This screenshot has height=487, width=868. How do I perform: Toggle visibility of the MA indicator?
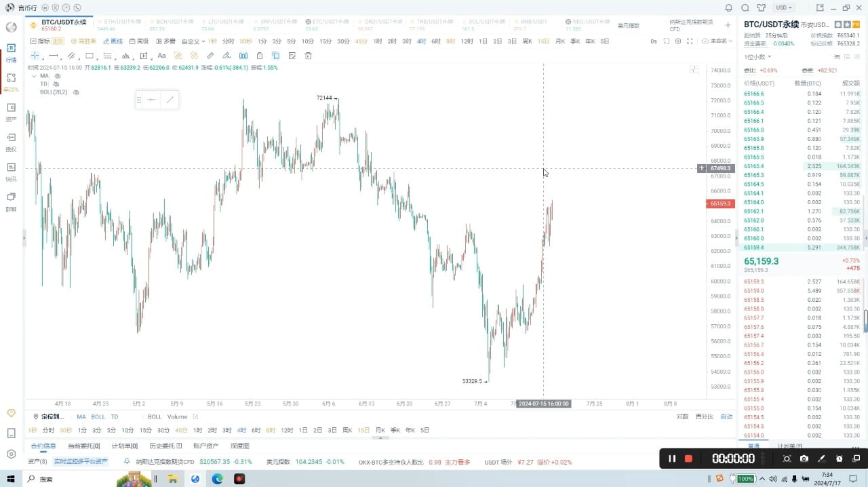(58, 76)
